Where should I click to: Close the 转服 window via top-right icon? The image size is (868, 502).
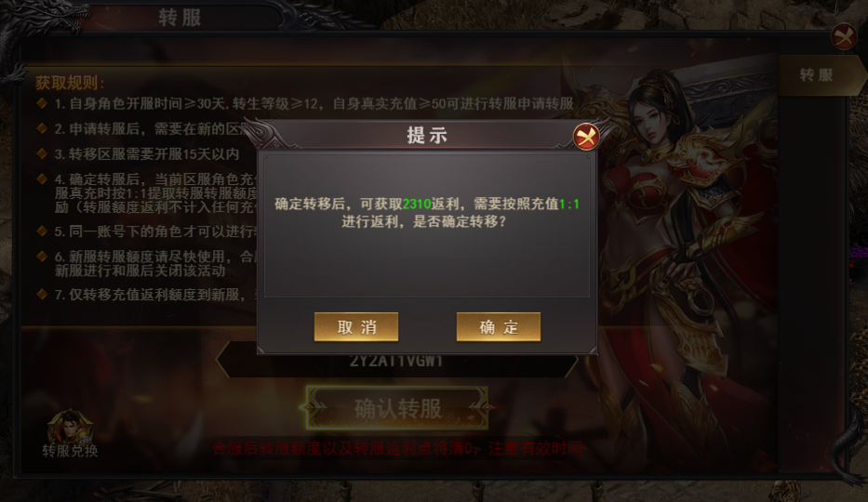coord(844,37)
